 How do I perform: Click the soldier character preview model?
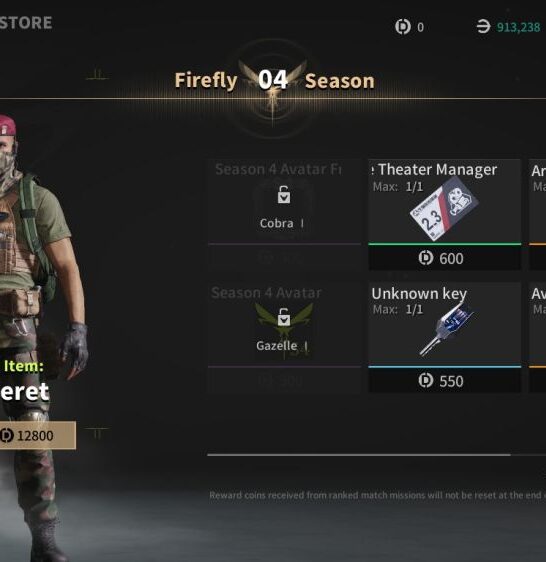pyautogui.click(x=38, y=323)
